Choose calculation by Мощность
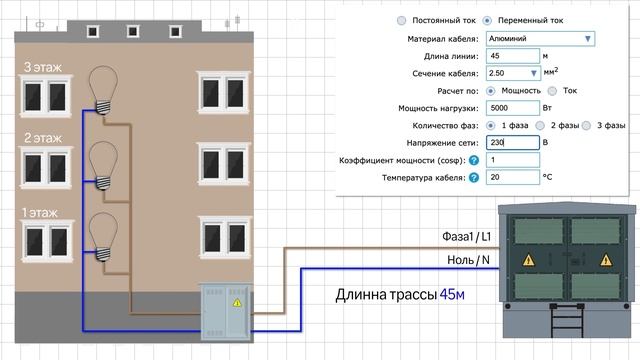640x360 pixels. tap(491, 91)
